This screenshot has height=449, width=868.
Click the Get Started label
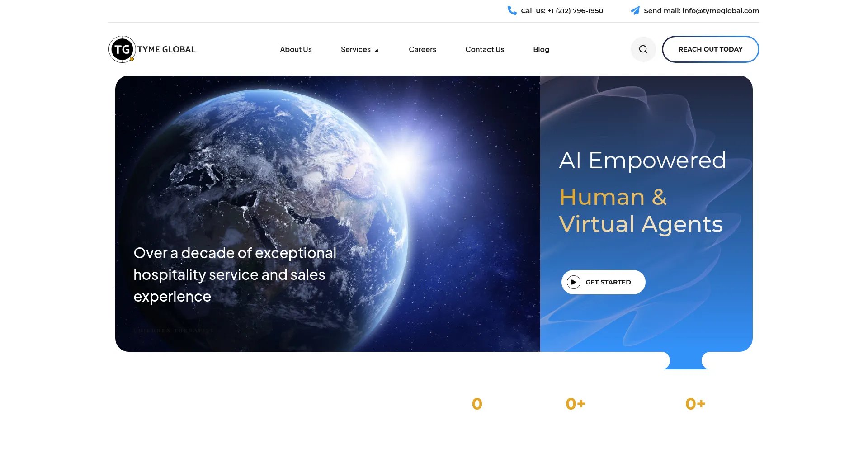coord(608,282)
